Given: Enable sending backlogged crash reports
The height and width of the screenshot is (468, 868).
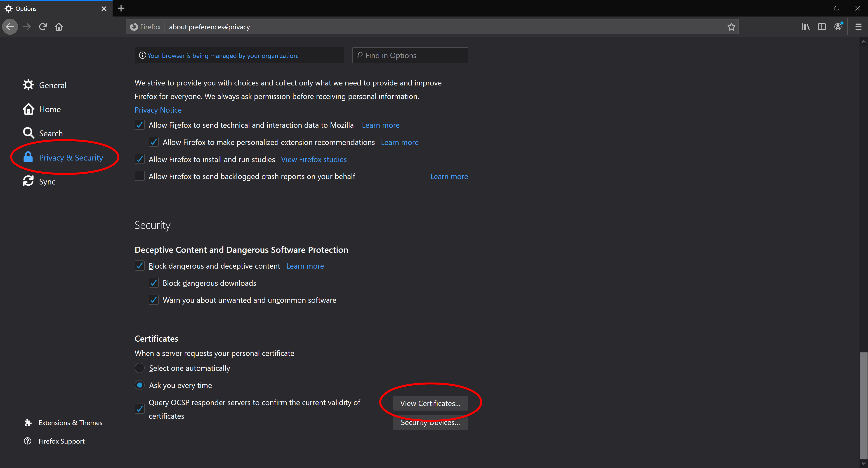Looking at the screenshot, I should [140, 176].
